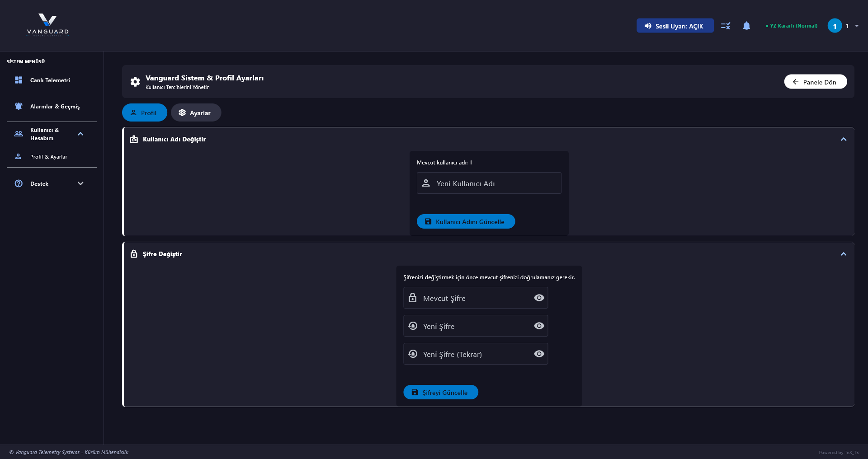Image resolution: width=868 pixels, height=459 pixels.
Task: Collapse the Kullanıcı Adı Değiştir section
Action: click(844, 139)
